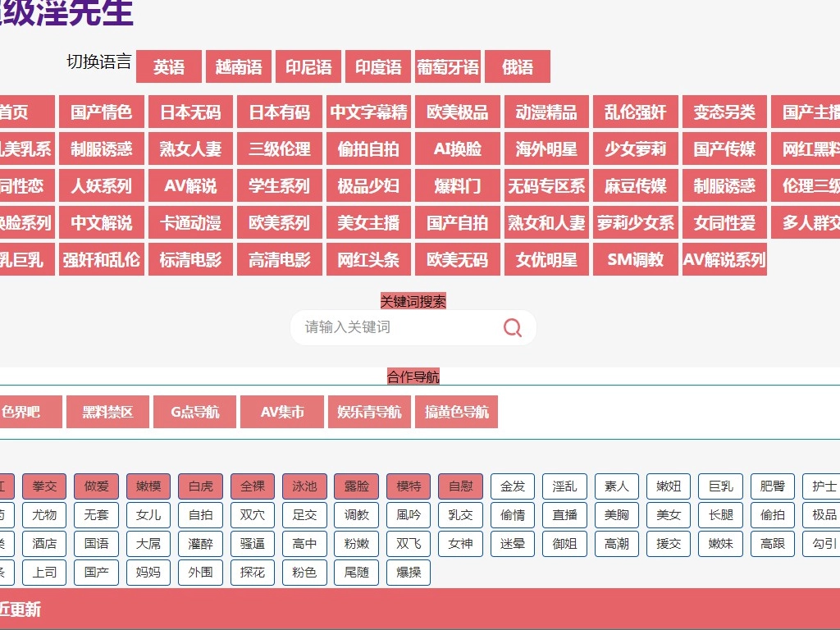Select the 直播 tag
Image resolution: width=840 pixels, height=630 pixels.
pos(564,515)
